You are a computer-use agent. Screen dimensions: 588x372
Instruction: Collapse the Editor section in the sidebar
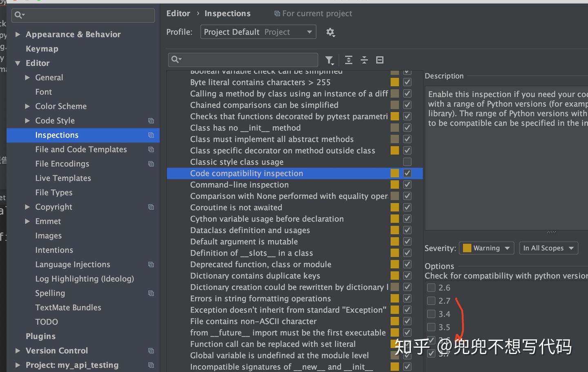[x=18, y=63]
